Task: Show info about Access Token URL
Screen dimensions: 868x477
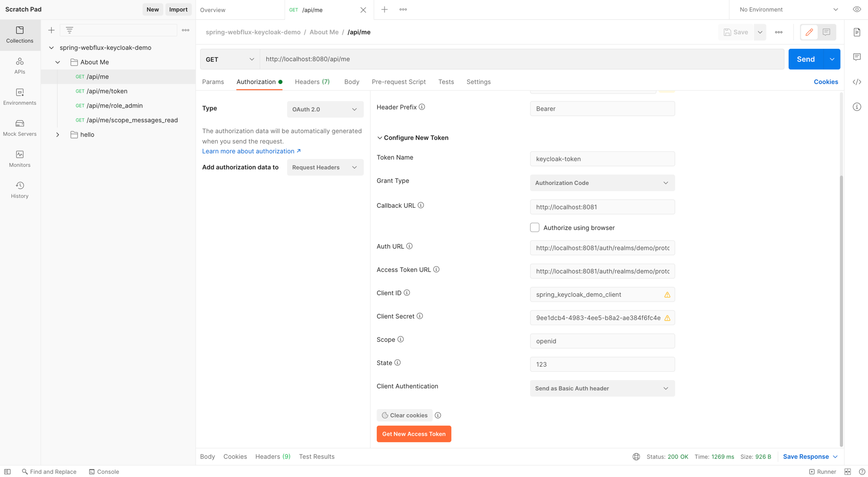Action: 436,270
